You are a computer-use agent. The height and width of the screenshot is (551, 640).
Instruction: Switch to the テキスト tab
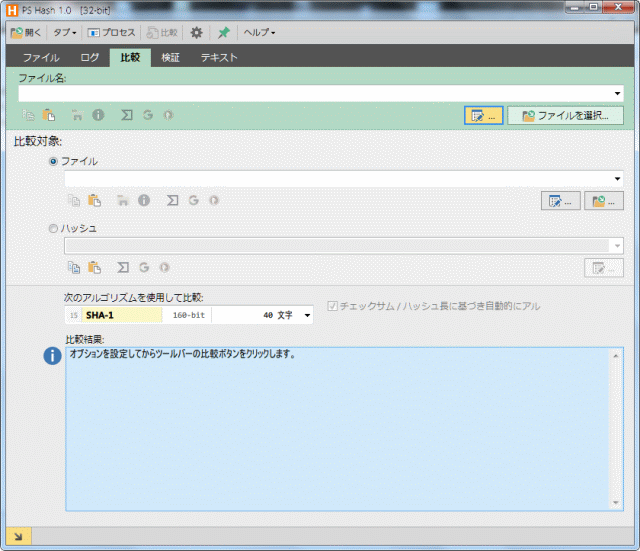219,57
